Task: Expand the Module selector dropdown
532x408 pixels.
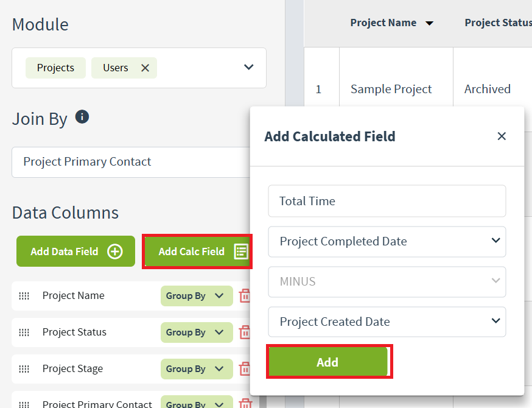Action: click(x=248, y=68)
